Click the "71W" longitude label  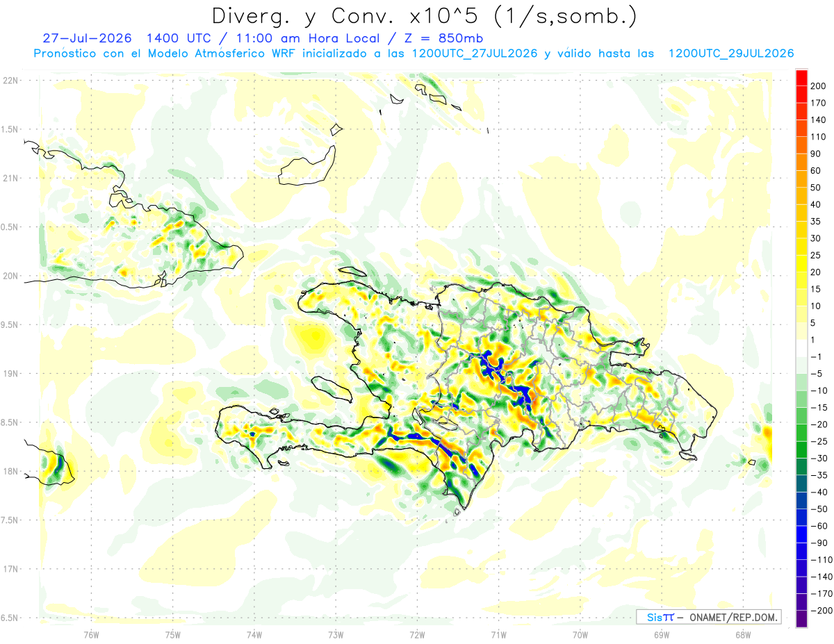pyautogui.click(x=498, y=635)
